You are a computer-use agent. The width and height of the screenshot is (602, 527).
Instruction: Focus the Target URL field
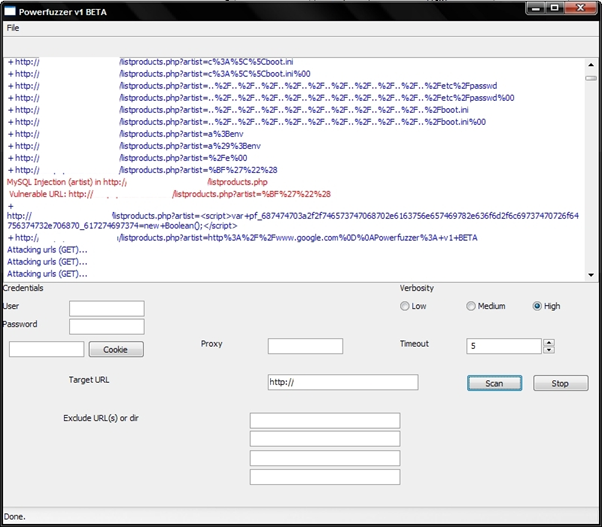(343, 382)
